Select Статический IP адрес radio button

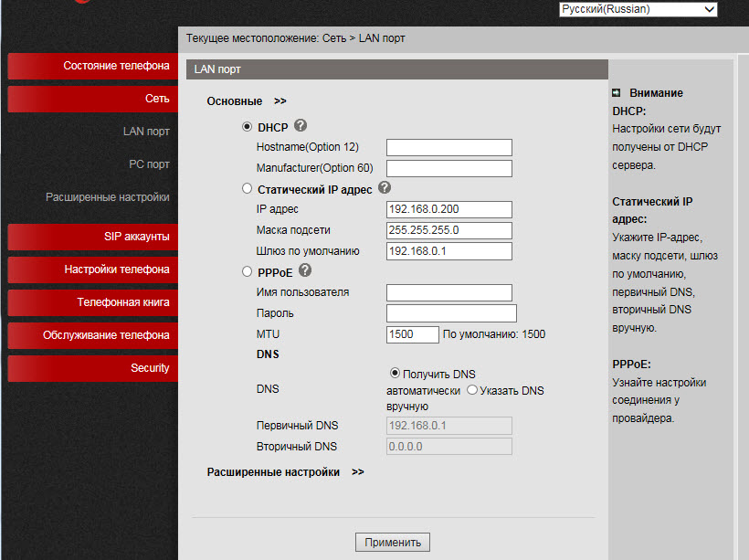tap(247, 189)
